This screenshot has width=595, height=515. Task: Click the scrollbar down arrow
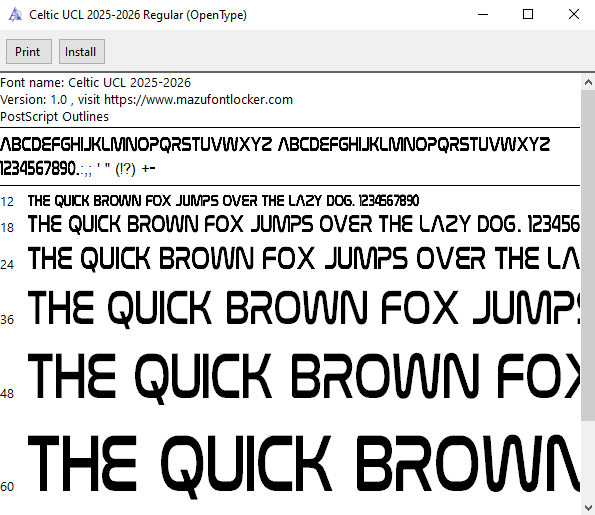coord(588,507)
